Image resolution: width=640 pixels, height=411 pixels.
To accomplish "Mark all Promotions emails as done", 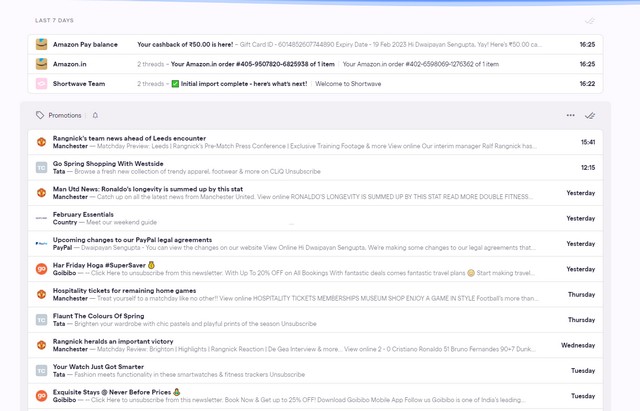I will [x=589, y=116].
